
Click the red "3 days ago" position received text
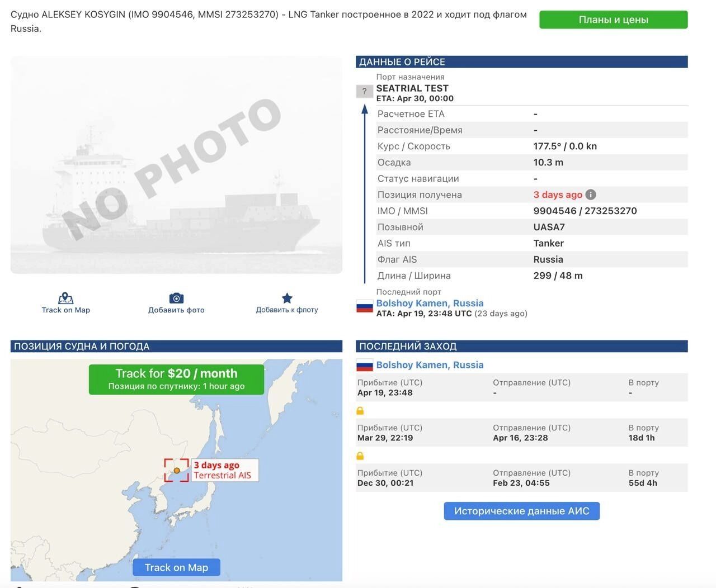557,195
